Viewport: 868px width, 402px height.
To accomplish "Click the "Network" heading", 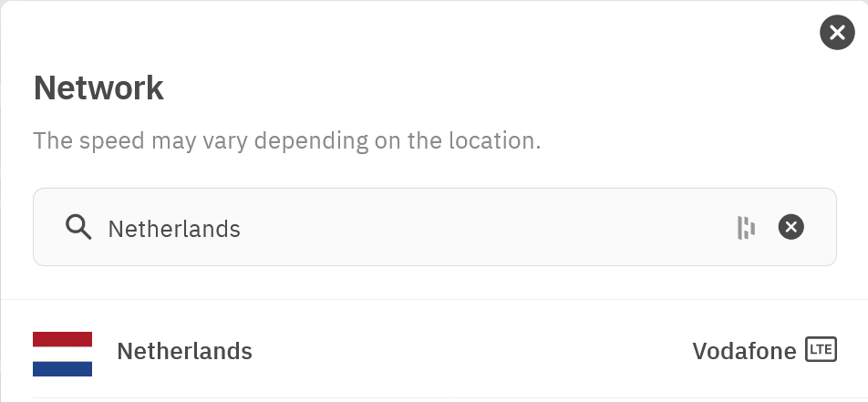I will pyautogui.click(x=98, y=88).
